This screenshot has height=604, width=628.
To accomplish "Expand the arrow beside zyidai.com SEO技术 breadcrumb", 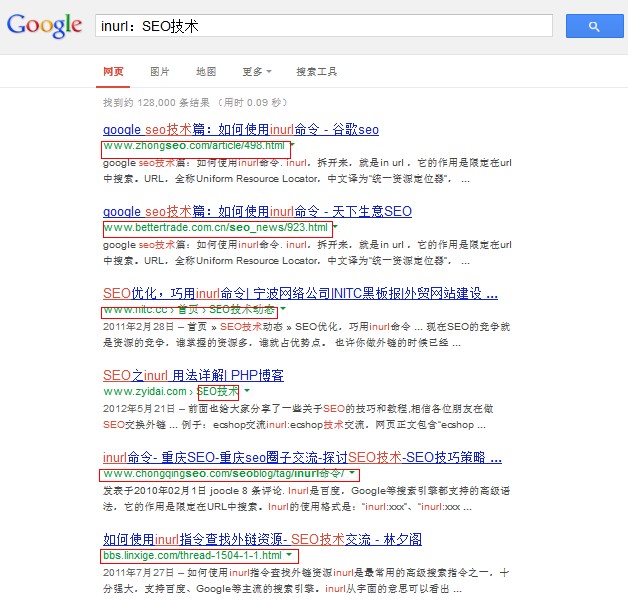I will tap(246, 391).
